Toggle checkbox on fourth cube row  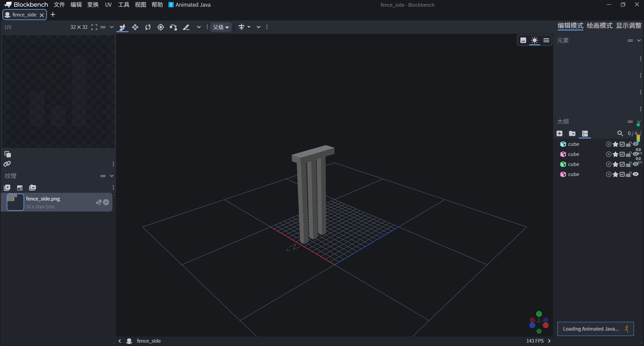coord(622,174)
